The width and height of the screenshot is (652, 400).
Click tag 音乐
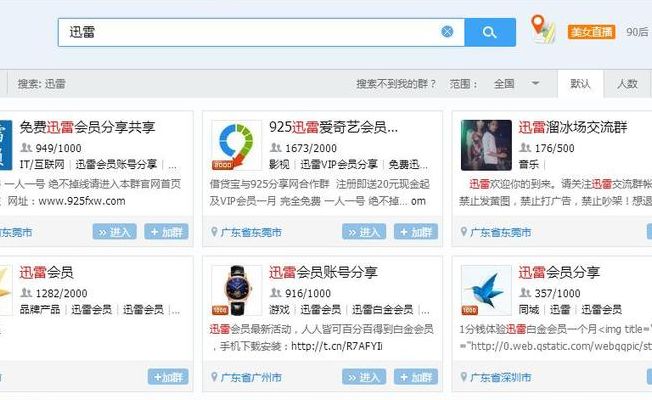[529, 165]
